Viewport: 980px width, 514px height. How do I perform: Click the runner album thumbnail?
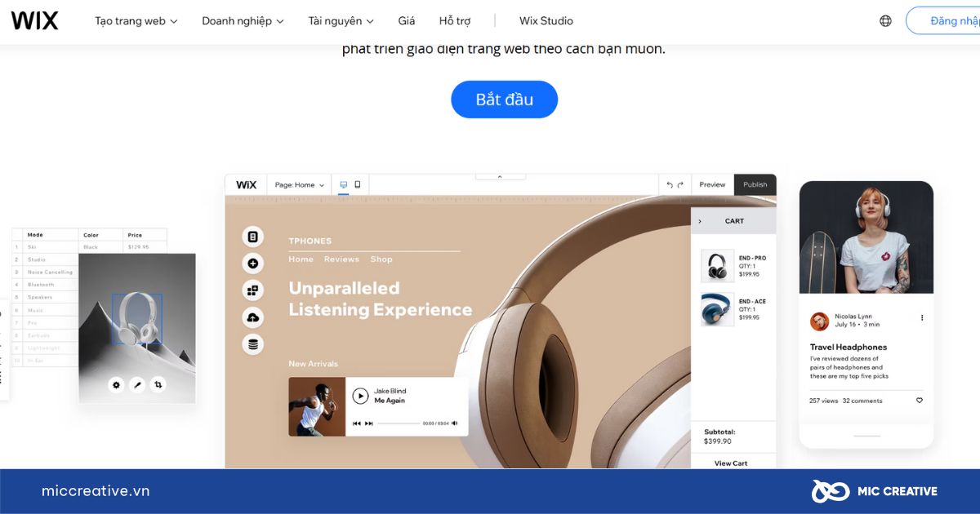(317, 406)
